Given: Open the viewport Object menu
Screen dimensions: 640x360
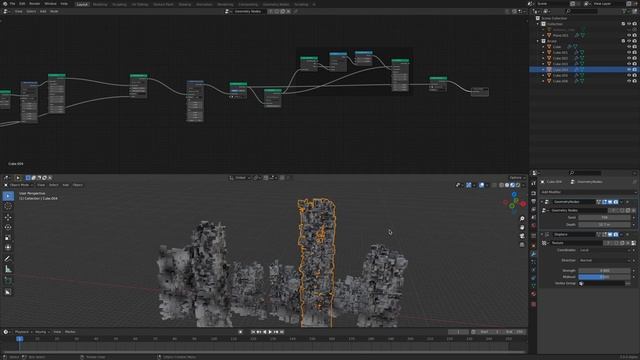Looking at the screenshot, I should coord(78,185).
